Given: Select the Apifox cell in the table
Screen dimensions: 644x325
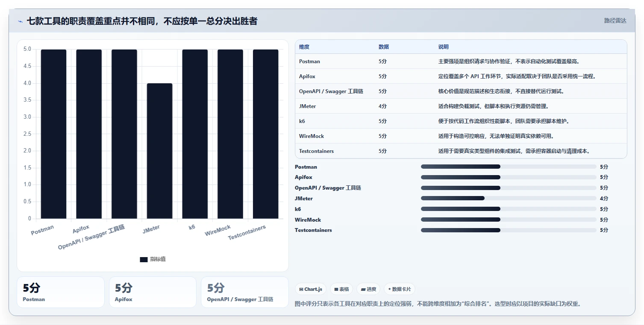Looking at the screenshot, I should 307,76.
